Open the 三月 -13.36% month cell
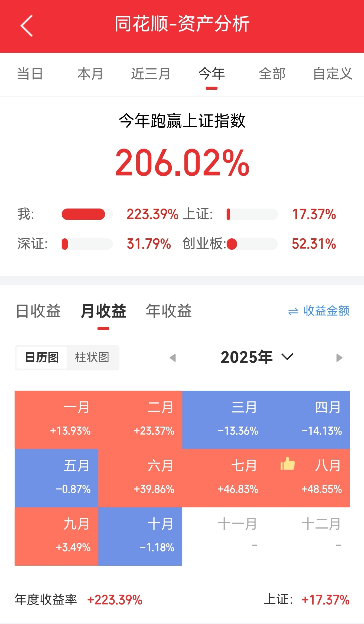This screenshot has width=364, height=624. (224, 420)
